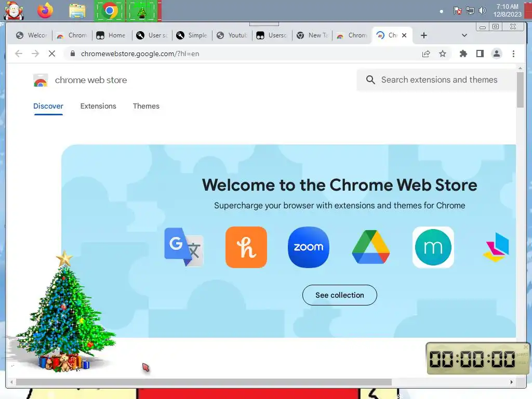Screen dimensions: 532x399
Task: Click the Chrome Web Store logo
Action: tap(41, 81)
